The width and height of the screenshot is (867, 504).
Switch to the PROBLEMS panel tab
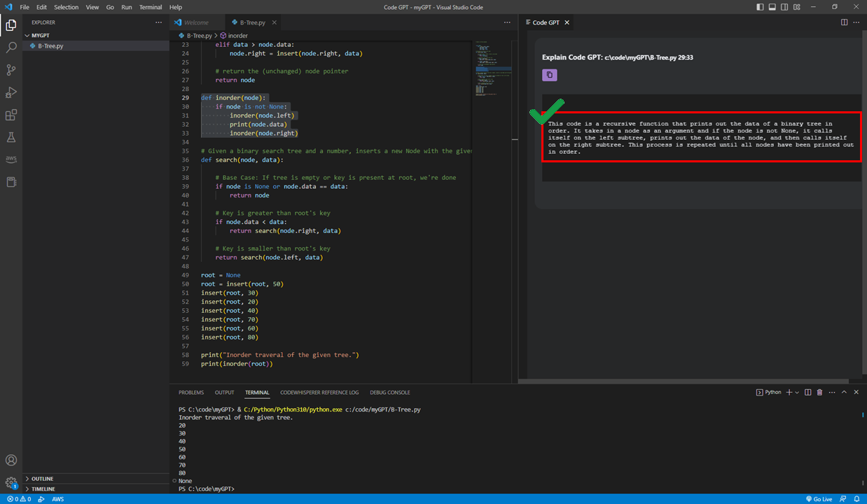point(191,393)
